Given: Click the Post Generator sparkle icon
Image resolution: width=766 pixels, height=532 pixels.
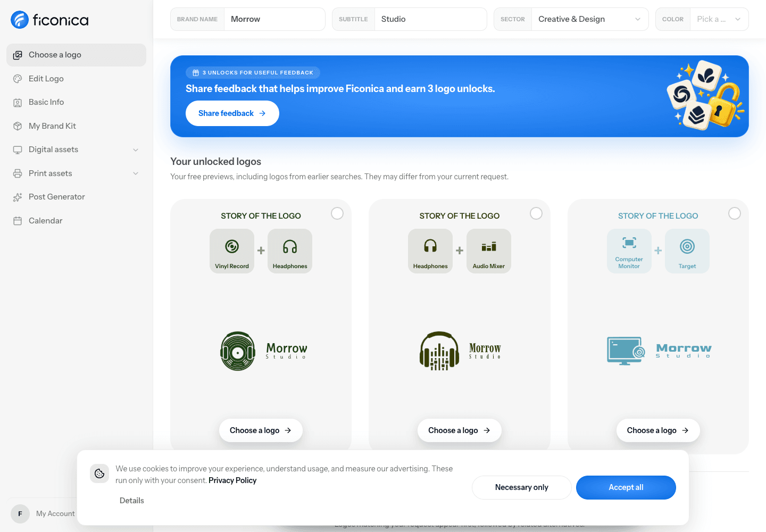Looking at the screenshot, I should click(x=18, y=197).
